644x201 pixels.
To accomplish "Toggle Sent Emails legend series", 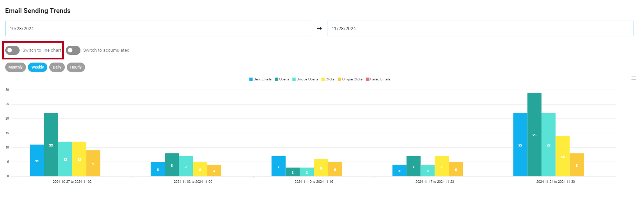I will coord(260,79).
